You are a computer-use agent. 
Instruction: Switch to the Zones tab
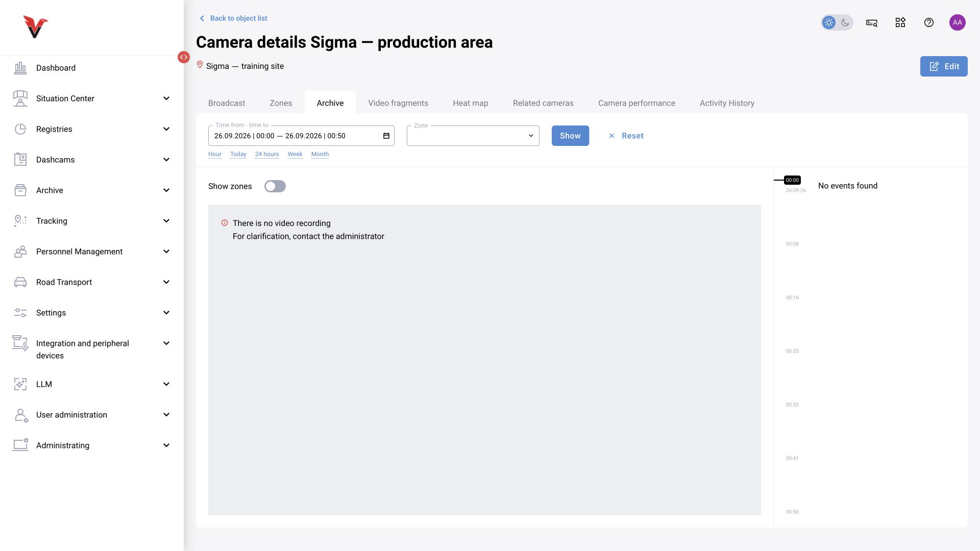pyautogui.click(x=281, y=103)
